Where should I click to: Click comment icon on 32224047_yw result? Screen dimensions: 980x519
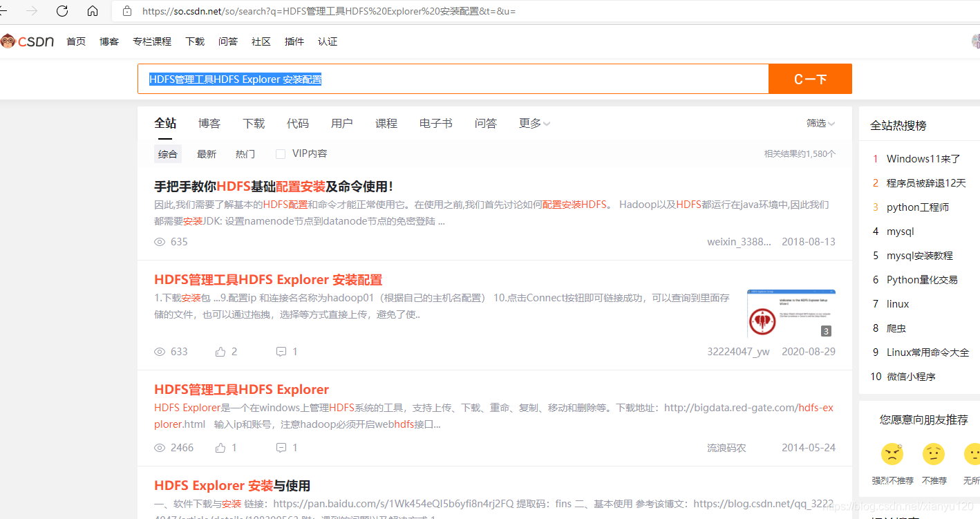coord(281,352)
